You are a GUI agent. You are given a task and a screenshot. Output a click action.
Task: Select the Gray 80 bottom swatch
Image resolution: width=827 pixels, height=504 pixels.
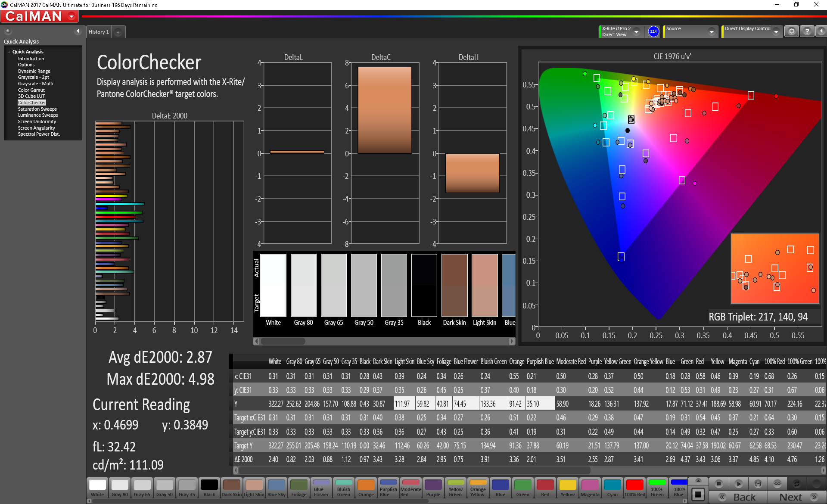[120, 488]
